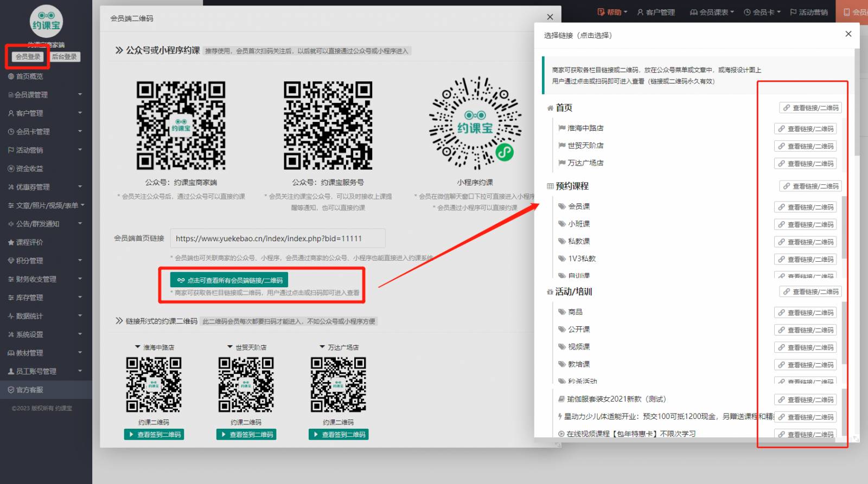Screen dimensions: 868x484
Task: Click the tag icon beside 会员课
Action: 562,206
